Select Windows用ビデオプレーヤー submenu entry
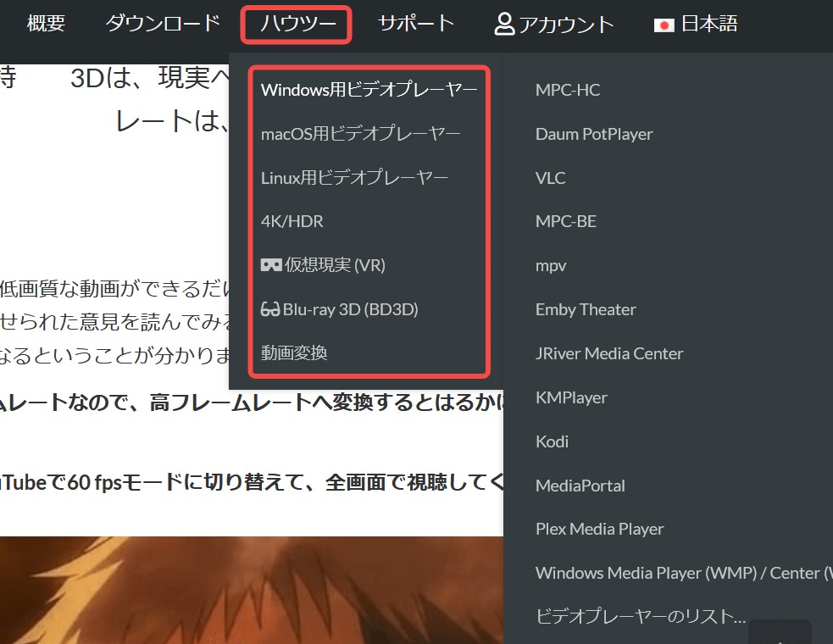The image size is (833, 644). (x=369, y=89)
